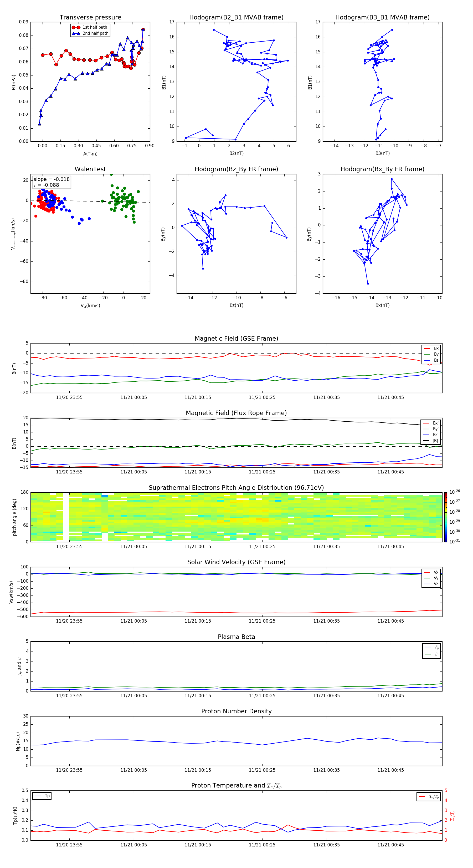This screenshot has width=473, height=868.
Task: Select By' in the Flux Rope legend
Action: [431, 429]
